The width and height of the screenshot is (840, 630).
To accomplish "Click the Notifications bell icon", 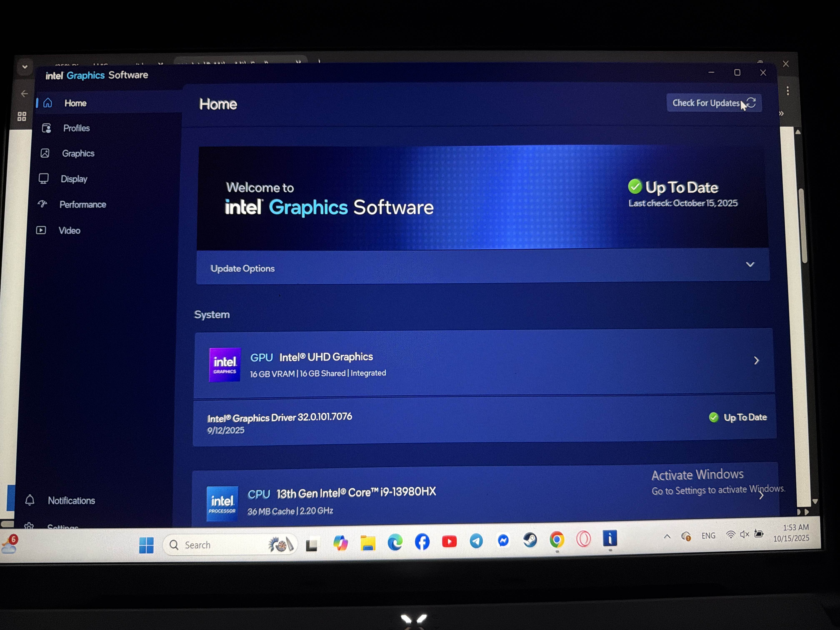I will (30, 500).
